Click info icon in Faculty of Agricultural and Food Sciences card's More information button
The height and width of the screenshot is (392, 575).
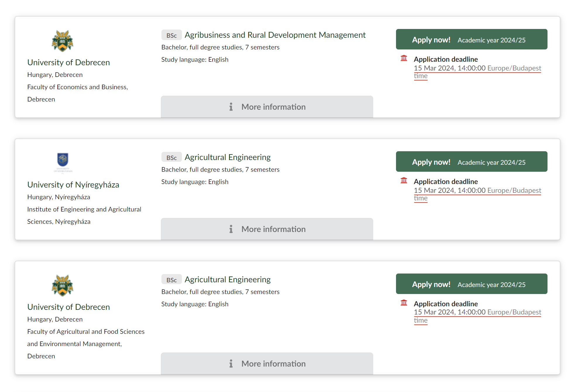[x=231, y=364]
